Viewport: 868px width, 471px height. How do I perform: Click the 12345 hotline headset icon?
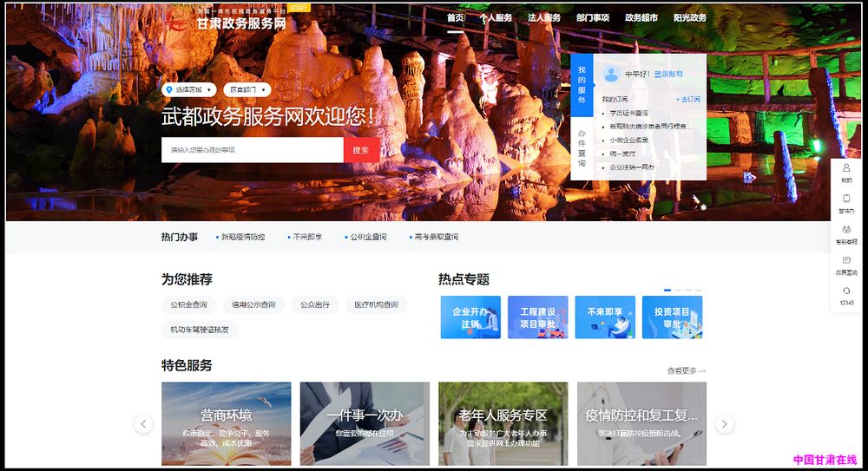(846, 291)
